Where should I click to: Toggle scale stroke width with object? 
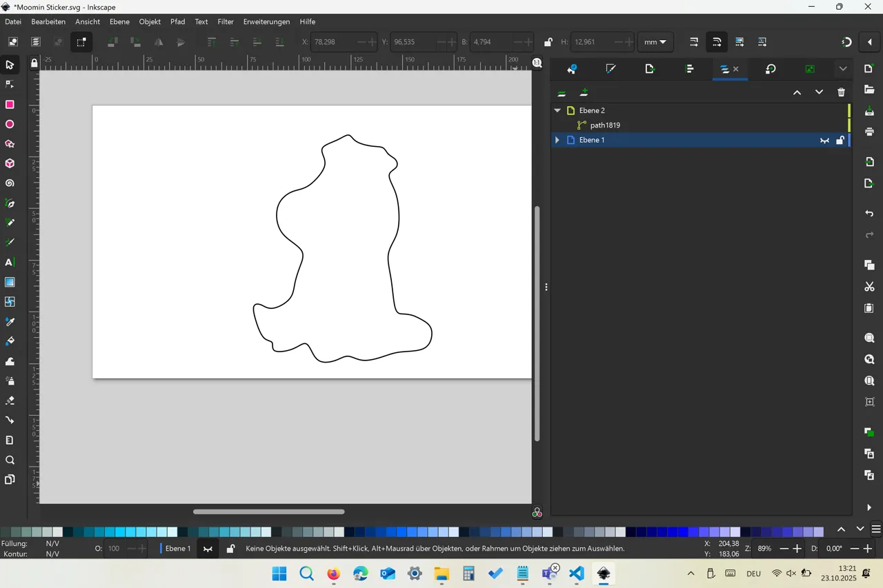(x=694, y=42)
